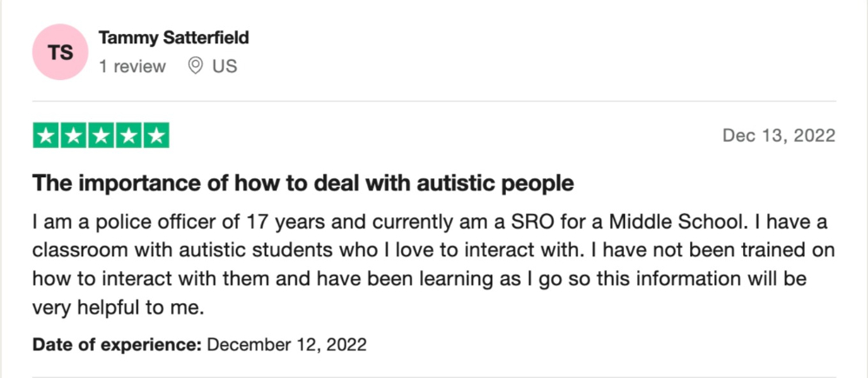868x378 pixels.
Task: Click the location pin icon
Action: click(x=195, y=66)
